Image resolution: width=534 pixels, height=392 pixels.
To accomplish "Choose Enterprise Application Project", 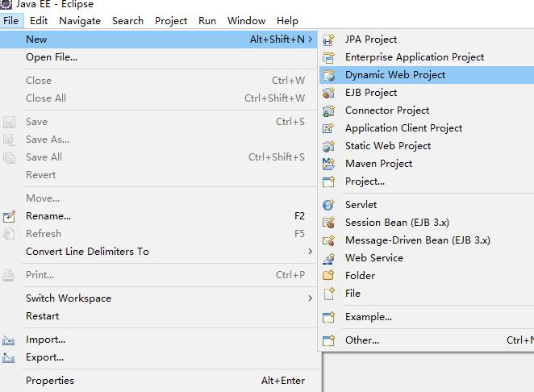I will (427, 57).
